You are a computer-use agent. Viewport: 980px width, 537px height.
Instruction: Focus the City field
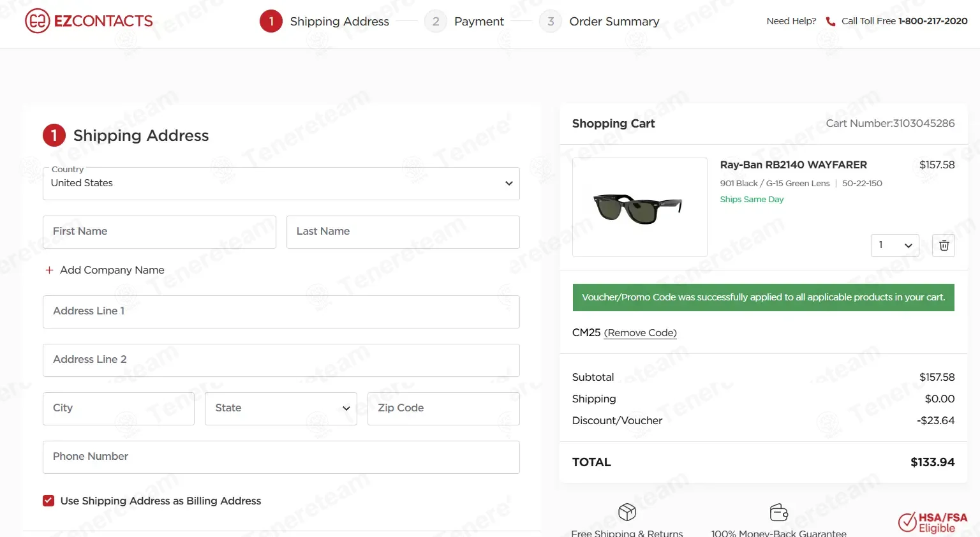[119, 409]
